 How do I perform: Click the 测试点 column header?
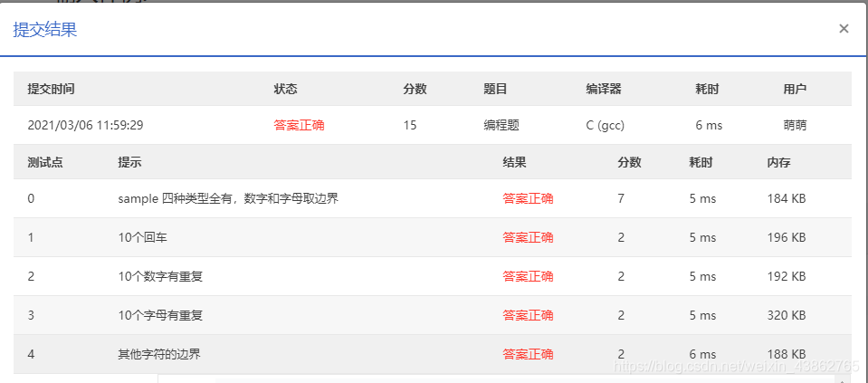(45, 162)
